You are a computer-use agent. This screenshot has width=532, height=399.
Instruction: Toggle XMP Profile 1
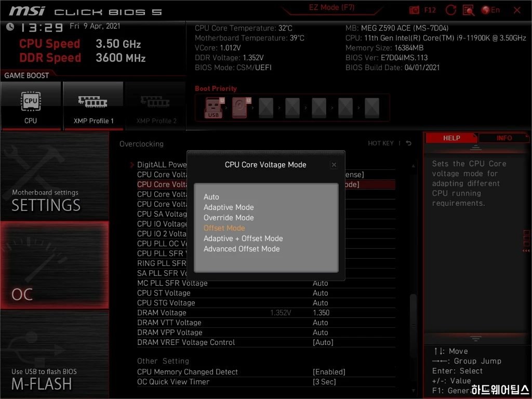(94, 106)
